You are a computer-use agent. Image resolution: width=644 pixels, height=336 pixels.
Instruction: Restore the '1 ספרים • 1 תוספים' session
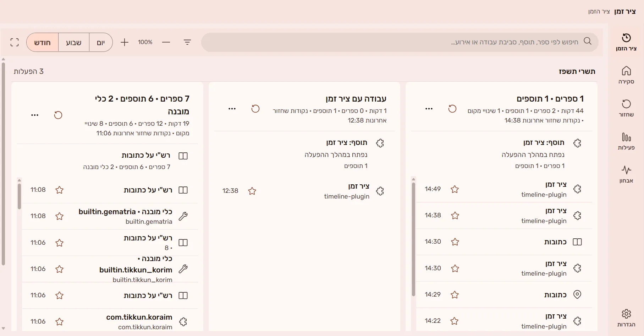(452, 109)
